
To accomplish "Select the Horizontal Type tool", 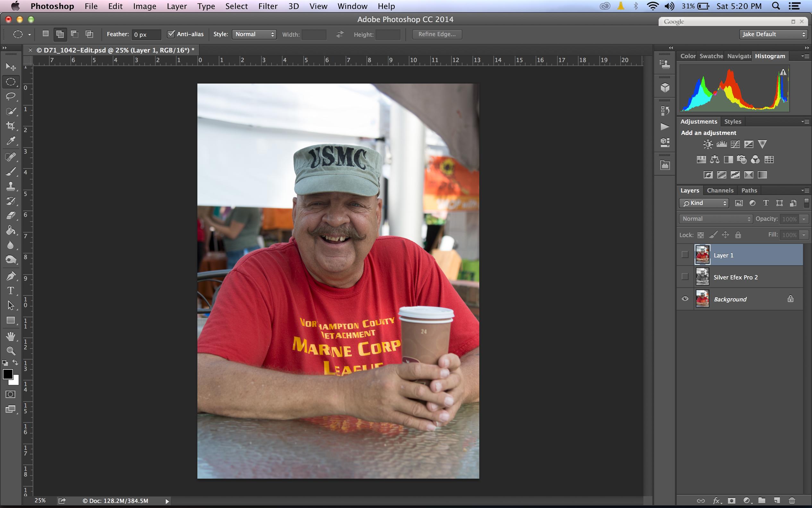I will [11, 290].
